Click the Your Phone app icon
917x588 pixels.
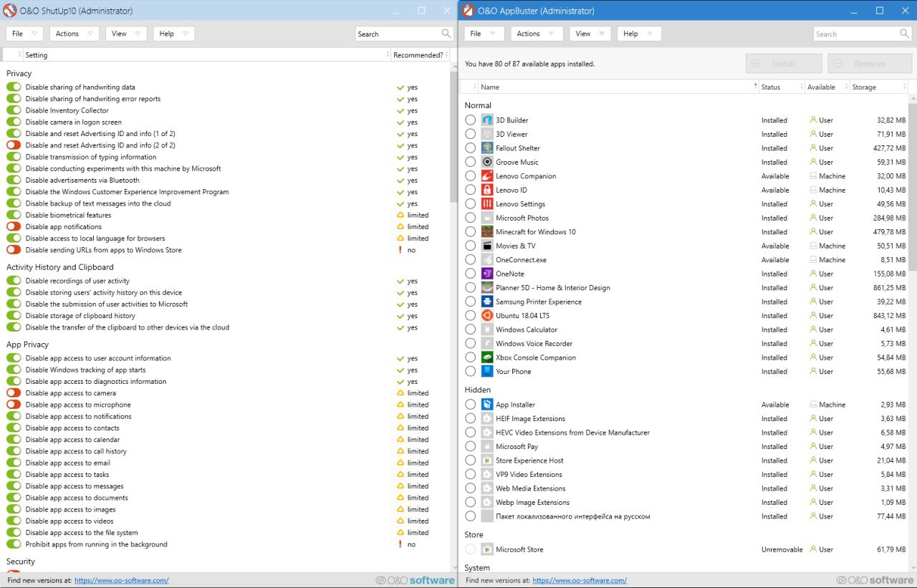pos(487,372)
